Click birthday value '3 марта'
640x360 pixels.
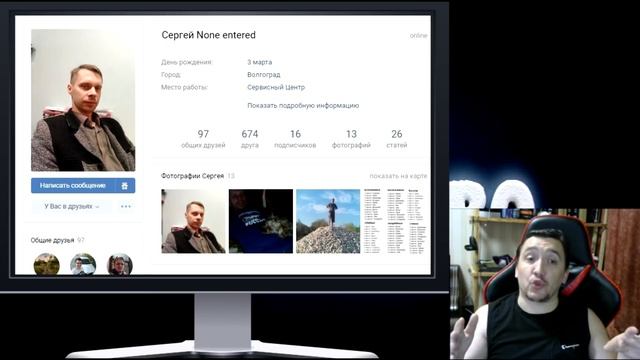(260, 62)
